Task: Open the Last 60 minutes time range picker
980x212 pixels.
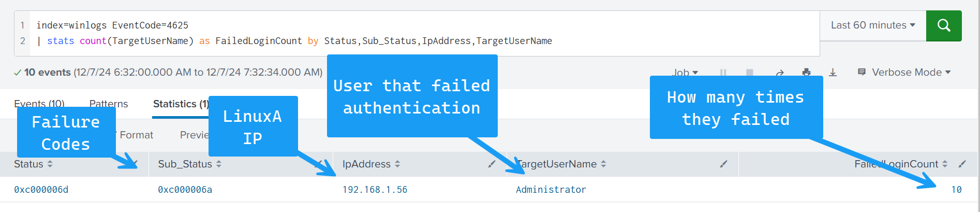Action: click(x=872, y=25)
